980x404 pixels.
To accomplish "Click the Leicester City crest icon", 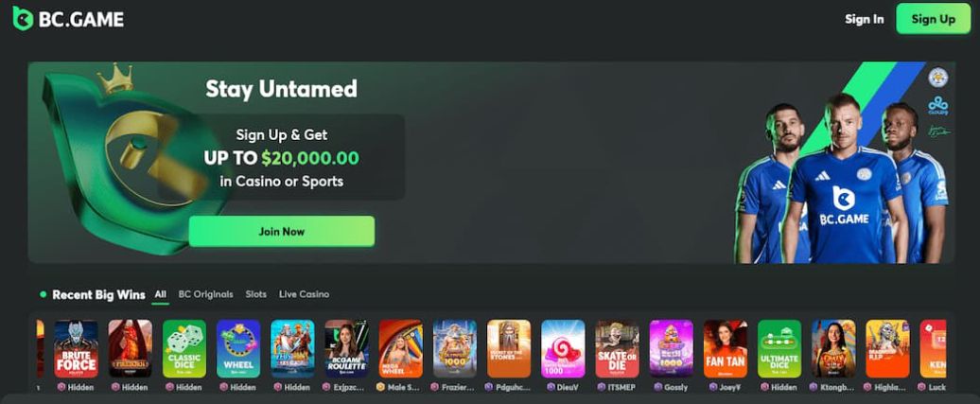I will [x=938, y=78].
